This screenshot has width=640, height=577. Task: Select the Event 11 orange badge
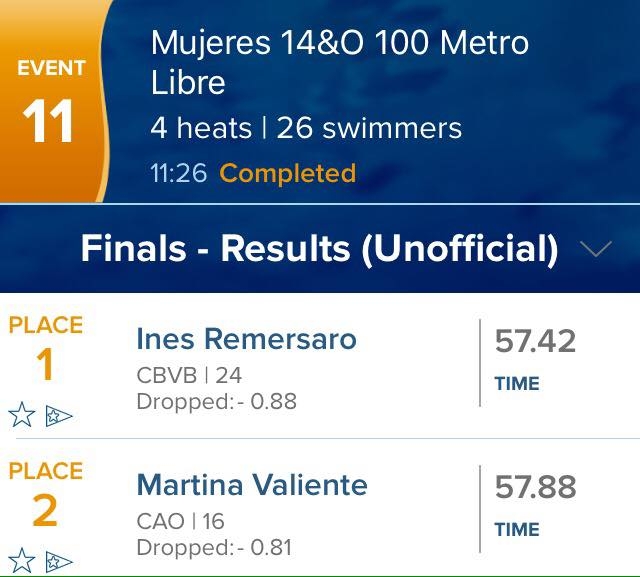click(52, 101)
